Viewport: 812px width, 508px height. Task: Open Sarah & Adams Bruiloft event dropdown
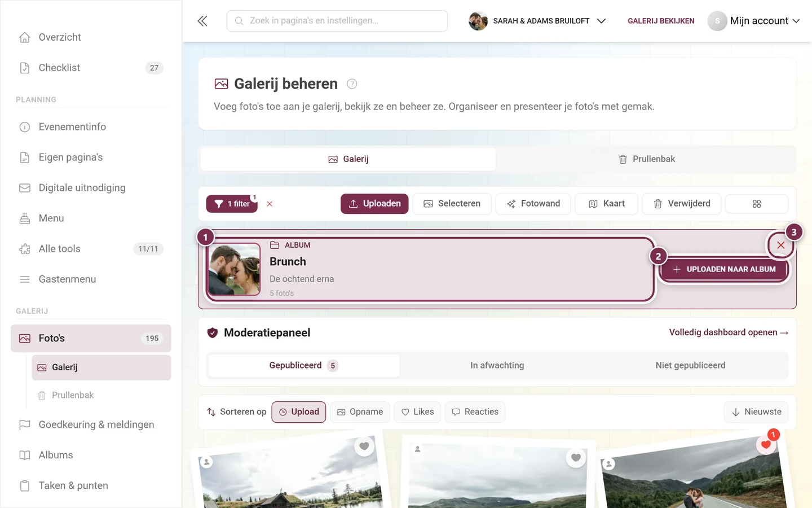point(537,21)
